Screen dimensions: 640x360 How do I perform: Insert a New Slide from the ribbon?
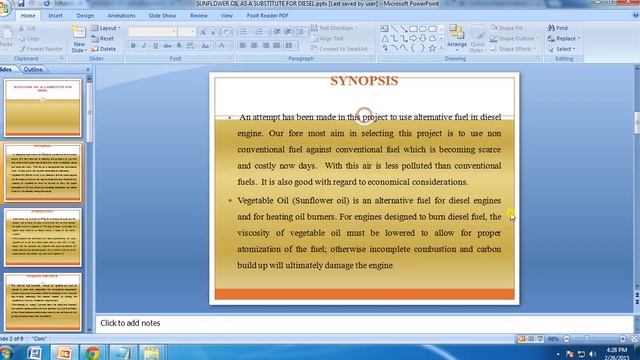79,39
